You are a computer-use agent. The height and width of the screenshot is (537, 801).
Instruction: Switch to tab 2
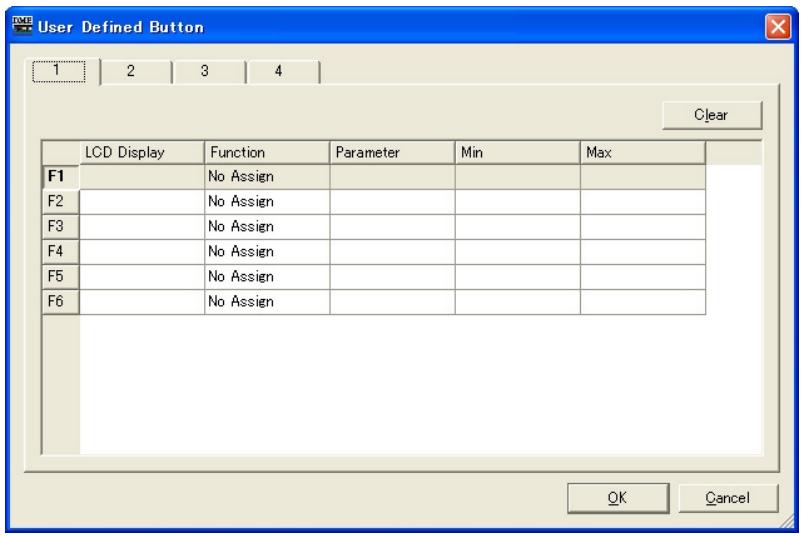(136, 72)
